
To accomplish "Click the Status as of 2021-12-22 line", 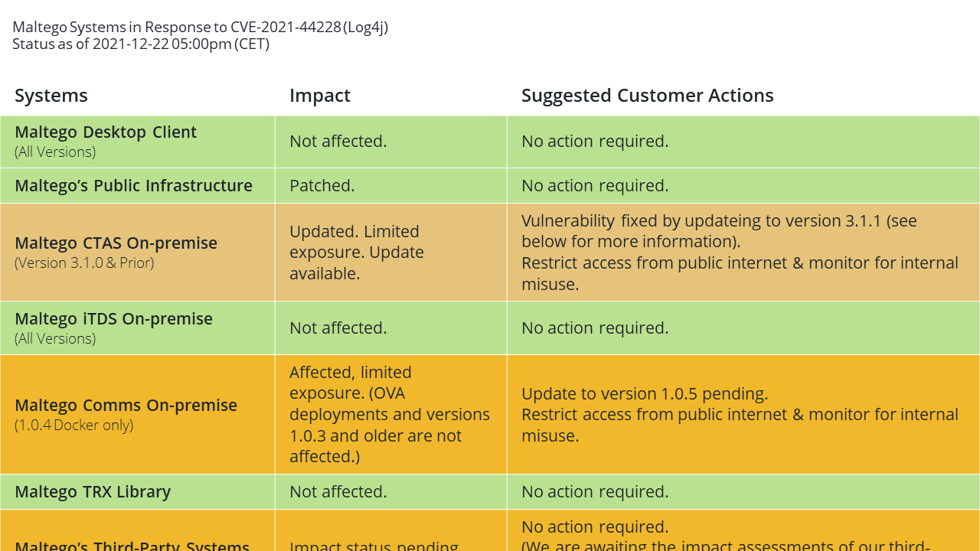I will click(x=141, y=44).
